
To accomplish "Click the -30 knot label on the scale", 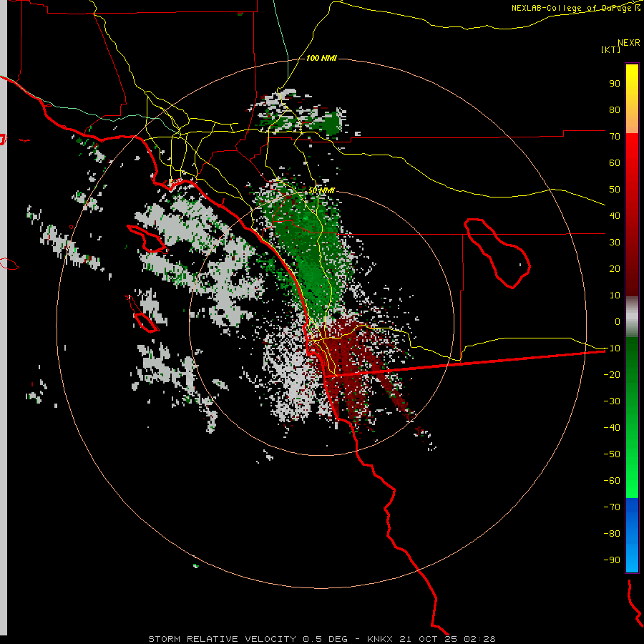I will click(612, 401).
